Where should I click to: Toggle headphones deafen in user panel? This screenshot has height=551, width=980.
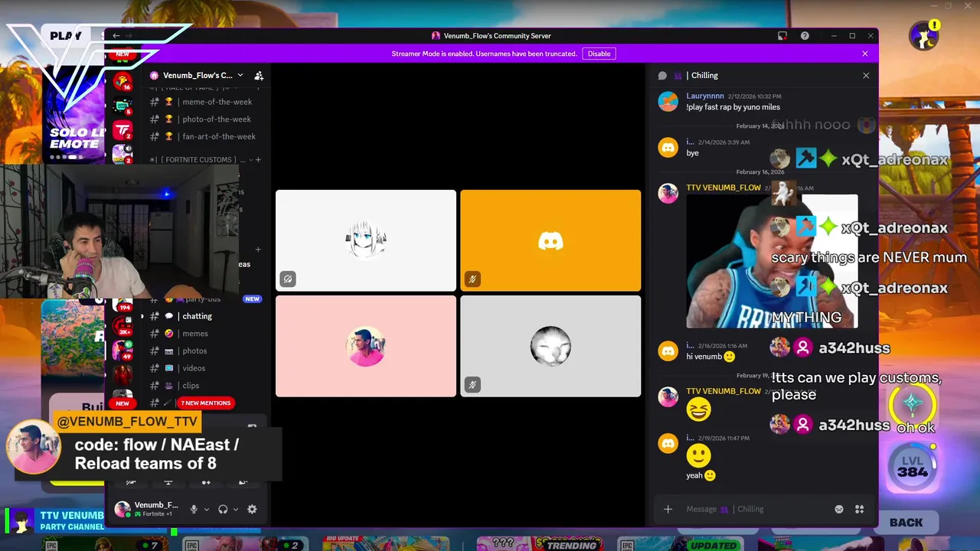[223, 509]
